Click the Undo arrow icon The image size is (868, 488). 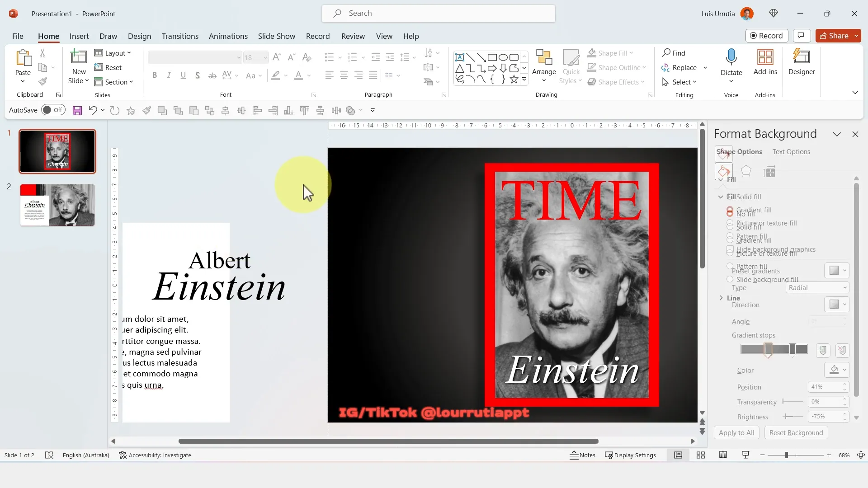(93, 110)
